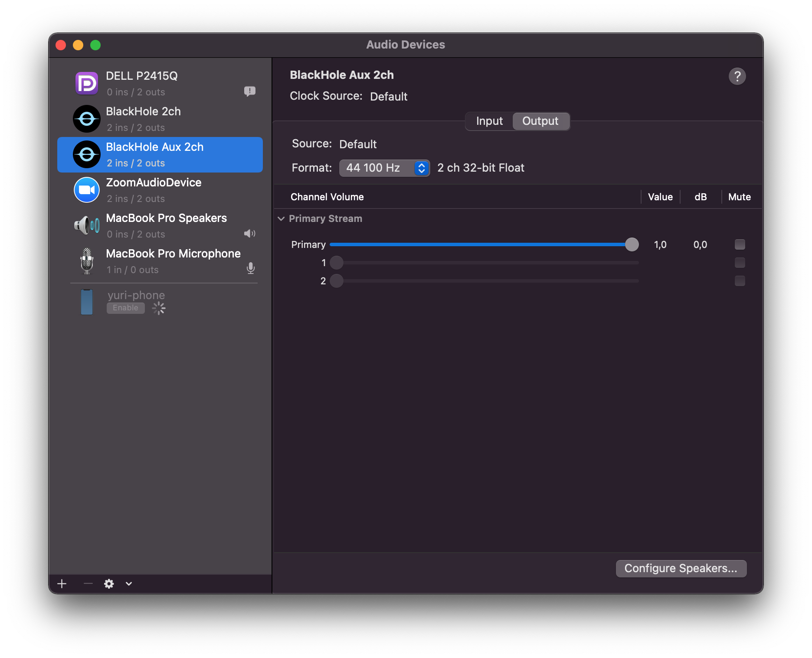Click the input mic badge on MacBook Pro Microphone
This screenshot has height=658, width=812.
coord(251,268)
